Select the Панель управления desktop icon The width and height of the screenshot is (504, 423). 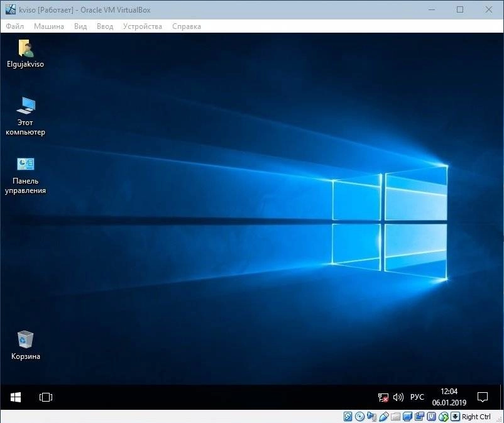(x=25, y=176)
